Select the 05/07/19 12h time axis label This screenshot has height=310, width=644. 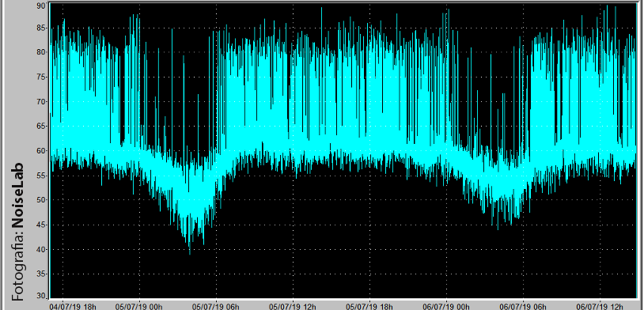tap(293, 306)
